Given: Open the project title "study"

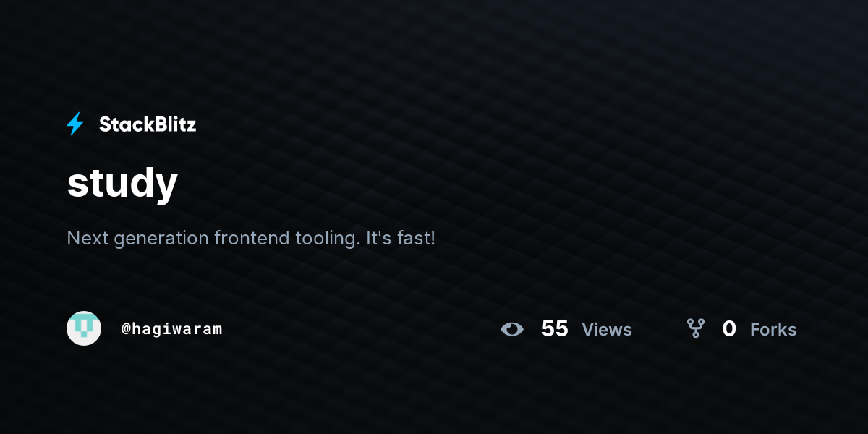Looking at the screenshot, I should point(122,183).
